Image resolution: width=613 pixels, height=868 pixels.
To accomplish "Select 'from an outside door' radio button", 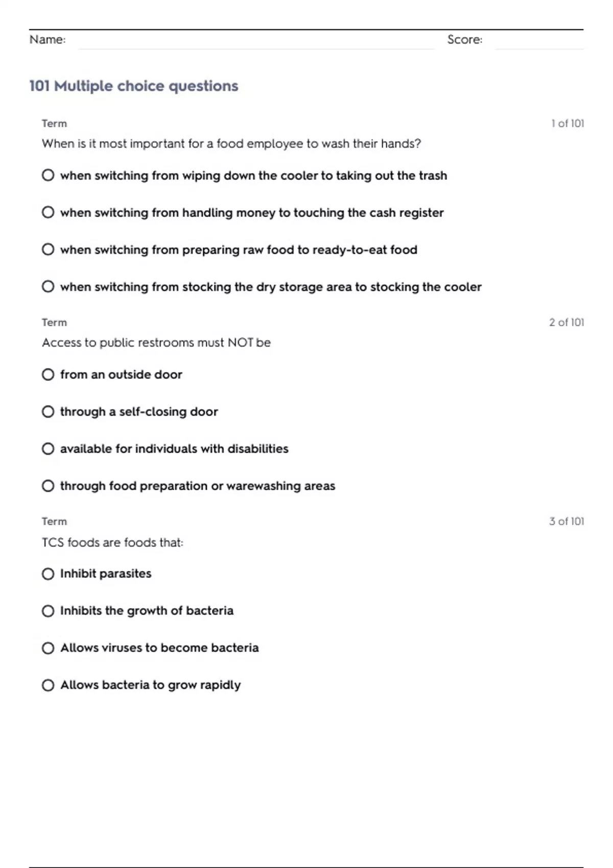I will coord(48,375).
